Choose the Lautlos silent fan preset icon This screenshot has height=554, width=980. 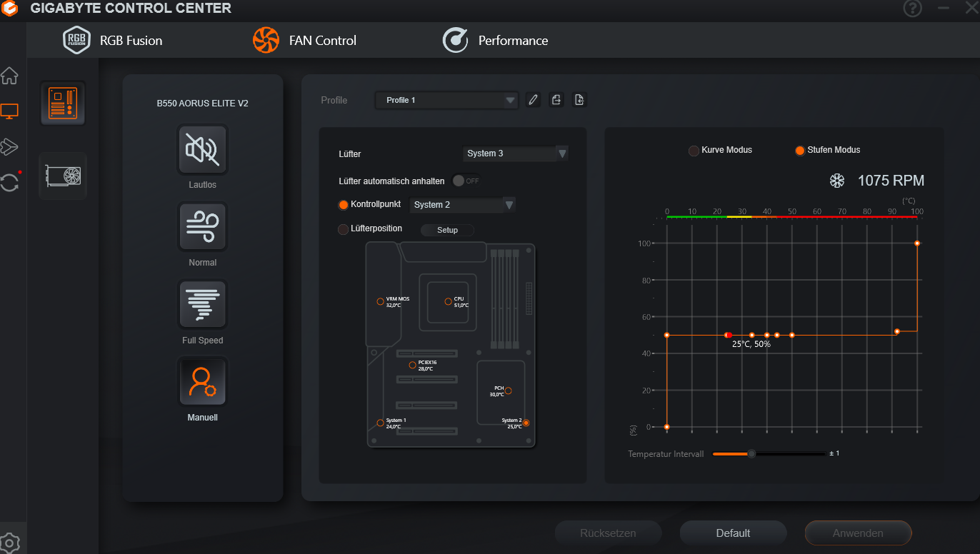click(203, 149)
